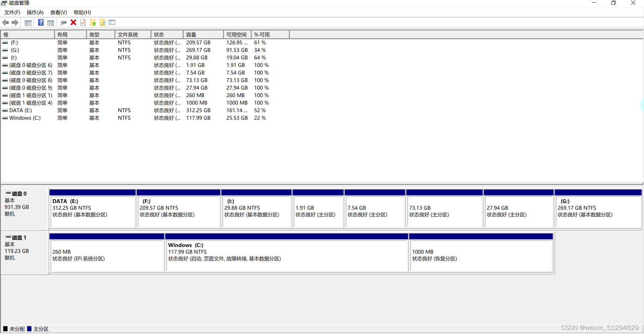644x334 pixels.
Task: Click the drive icon of Windows (C:)
Action: pos(5,118)
